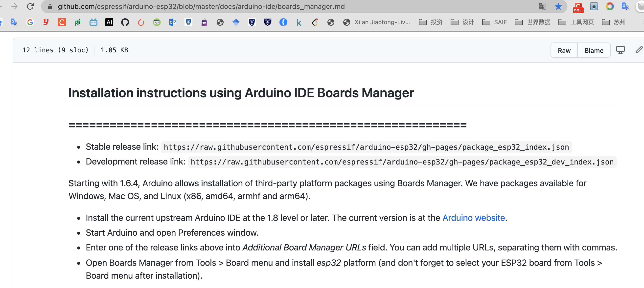Open file in GitHub Desktop icon
Viewport: 644px width, 288px height.
[620, 50]
